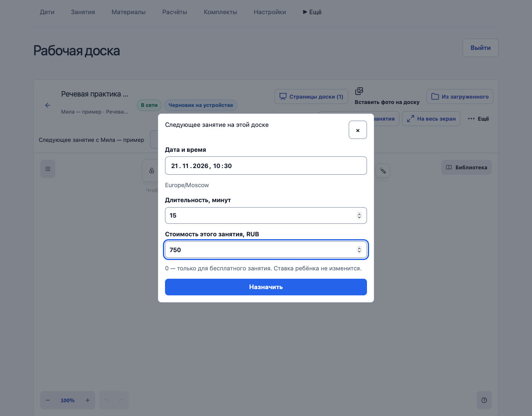Click the Речевая практика title

point(95,94)
